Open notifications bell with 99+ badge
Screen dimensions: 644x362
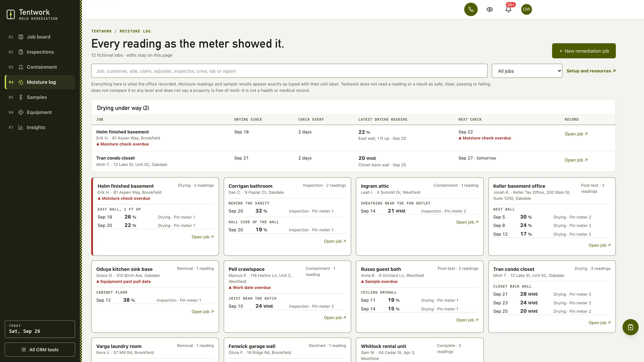pos(508,10)
